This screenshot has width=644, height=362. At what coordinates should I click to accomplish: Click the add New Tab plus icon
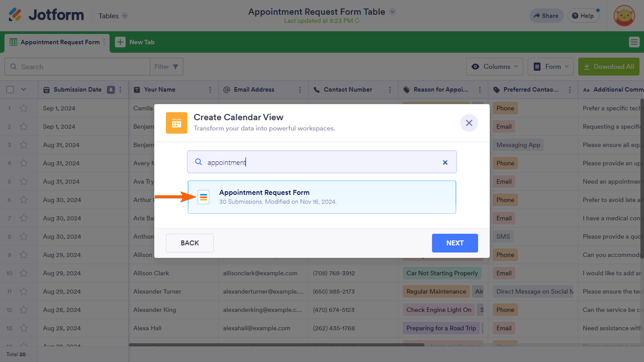coord(120,42)
